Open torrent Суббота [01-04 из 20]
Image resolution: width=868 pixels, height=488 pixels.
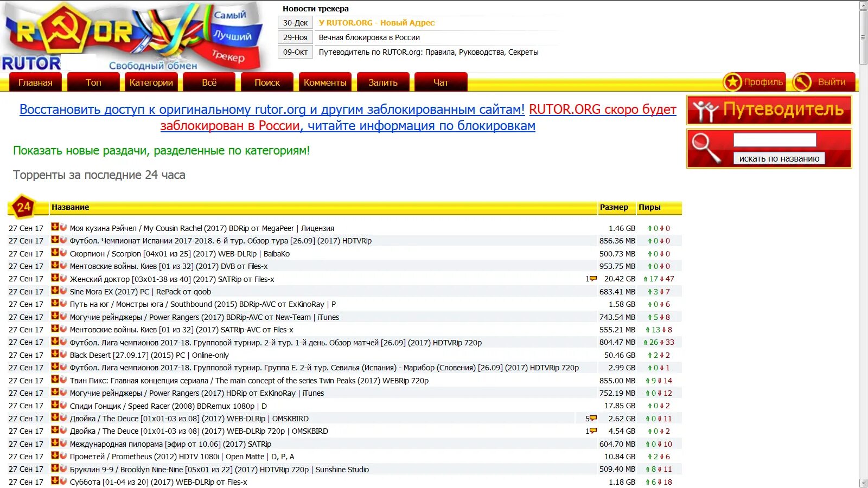pyautogui.click(x=158, y=482)
